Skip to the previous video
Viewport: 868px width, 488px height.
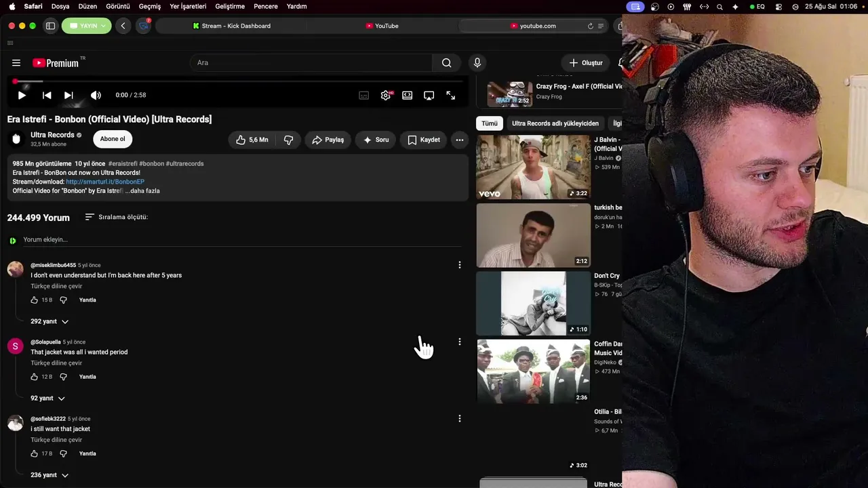click(x=47, y=96)
